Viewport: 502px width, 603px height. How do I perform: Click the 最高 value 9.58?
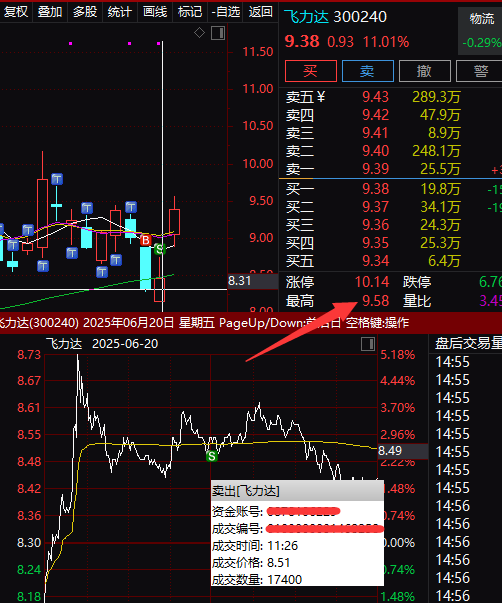point(375,301)
